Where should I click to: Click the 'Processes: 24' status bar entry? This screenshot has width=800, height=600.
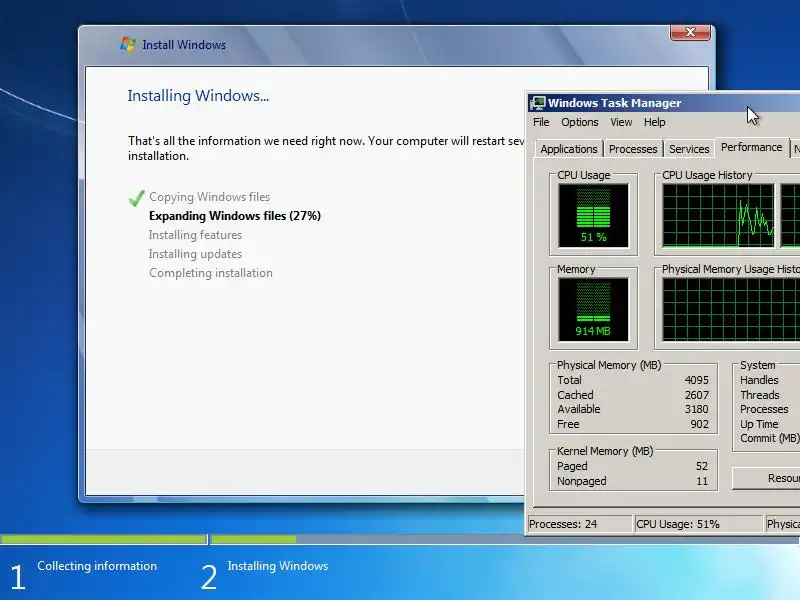tap(579, 524)
